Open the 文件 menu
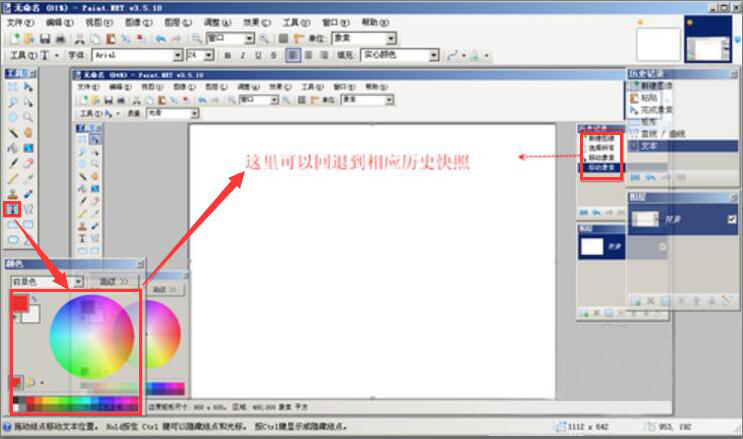The image size is (743, 439). pos(20,22)
